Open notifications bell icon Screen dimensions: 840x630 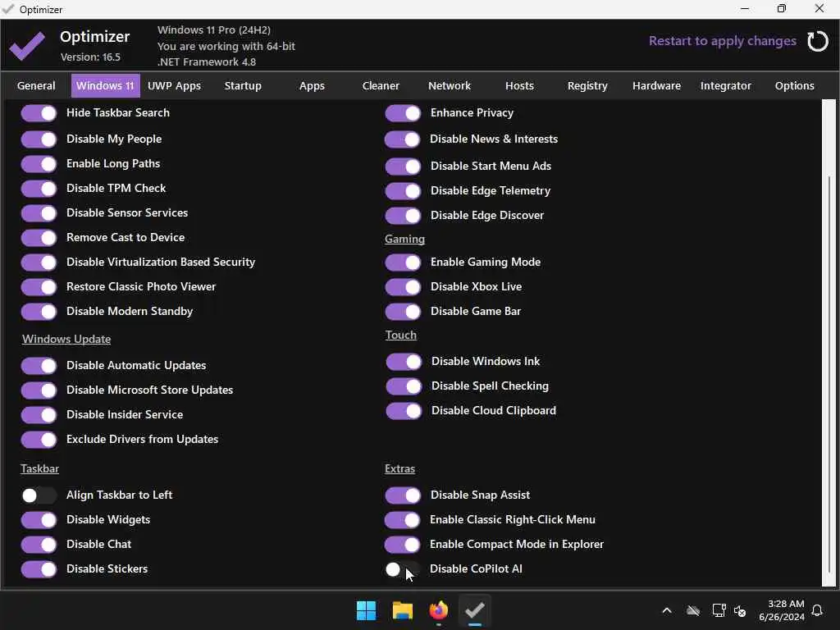(818, 610)
